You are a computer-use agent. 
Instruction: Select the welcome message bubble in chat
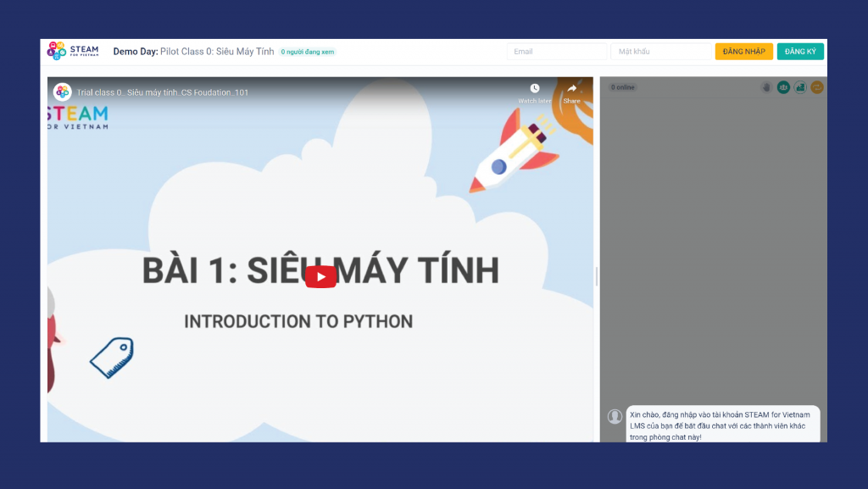722,423
